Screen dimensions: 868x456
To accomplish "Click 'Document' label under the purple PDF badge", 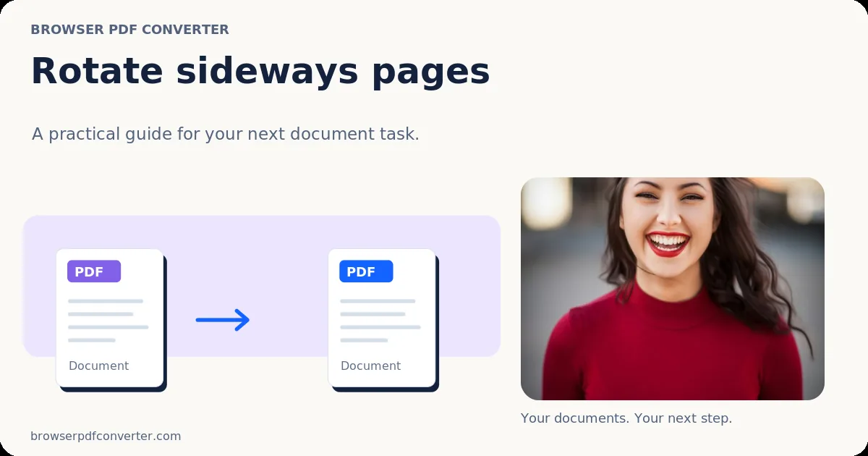I will (99, 366).
